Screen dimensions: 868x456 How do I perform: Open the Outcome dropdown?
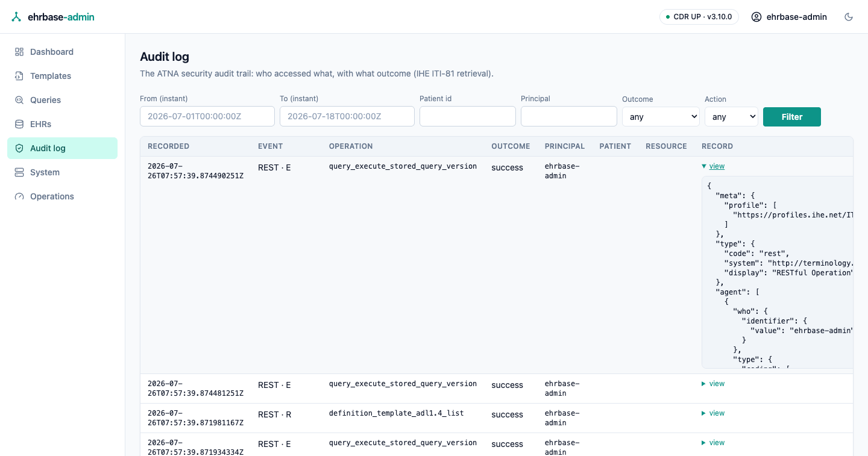pos(661,117)
